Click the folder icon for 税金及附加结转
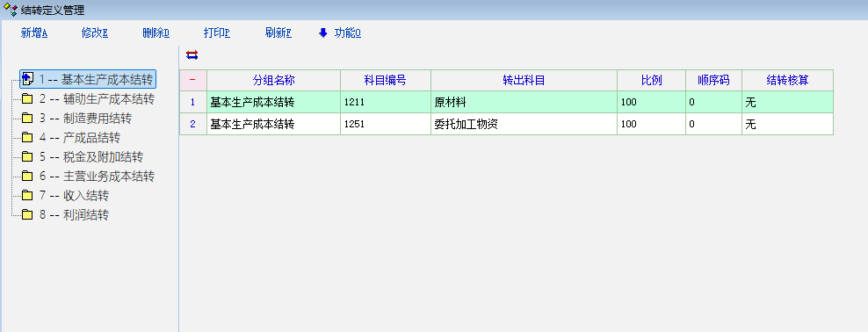Image resolution: width=868 pixels, height=332 pixels. [27, 157]
